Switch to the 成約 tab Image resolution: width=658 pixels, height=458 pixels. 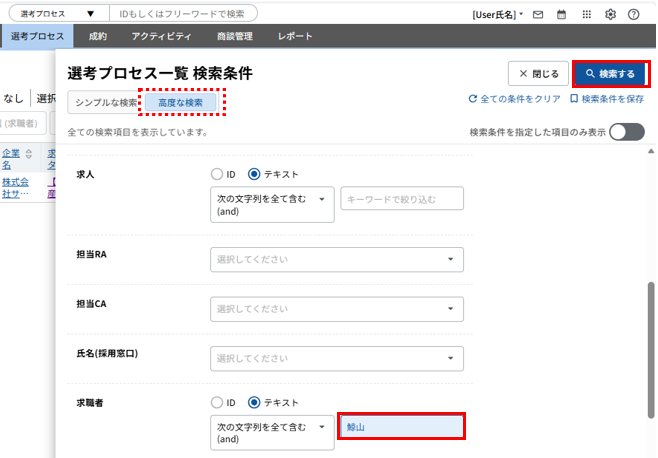click(x=97, y=37)
